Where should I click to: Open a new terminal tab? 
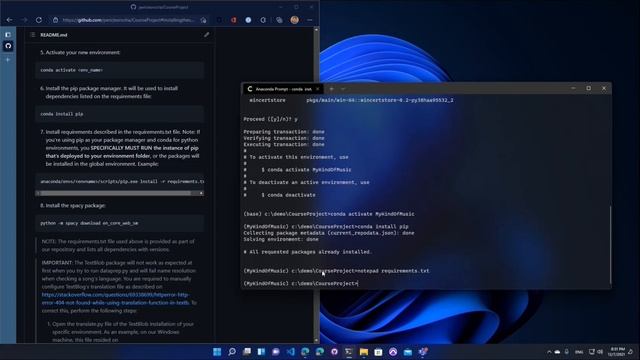(x=331, y=89)
